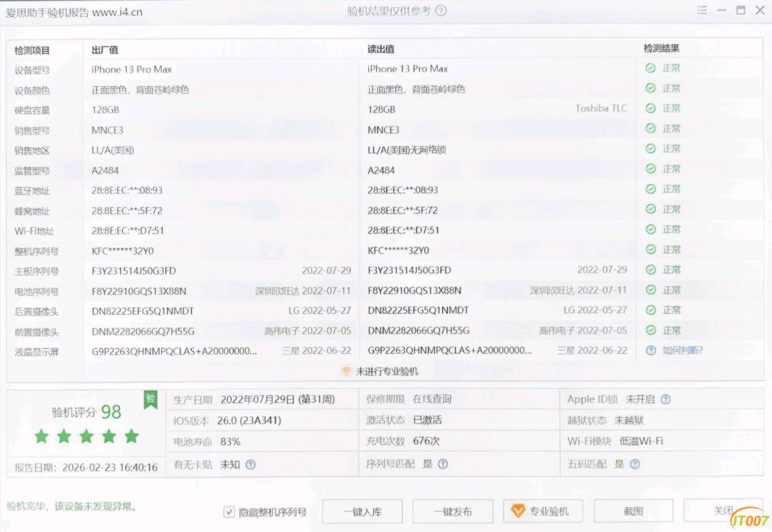
Task: Click the help icon next to 五码匹配
Action: (x=635, y=464)
